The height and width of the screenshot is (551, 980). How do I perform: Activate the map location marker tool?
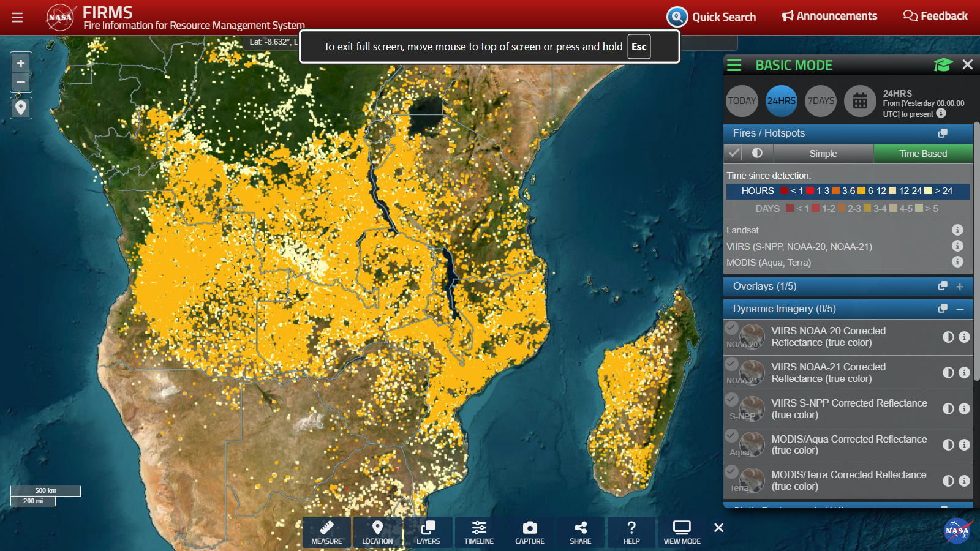(x=21, y=108)
